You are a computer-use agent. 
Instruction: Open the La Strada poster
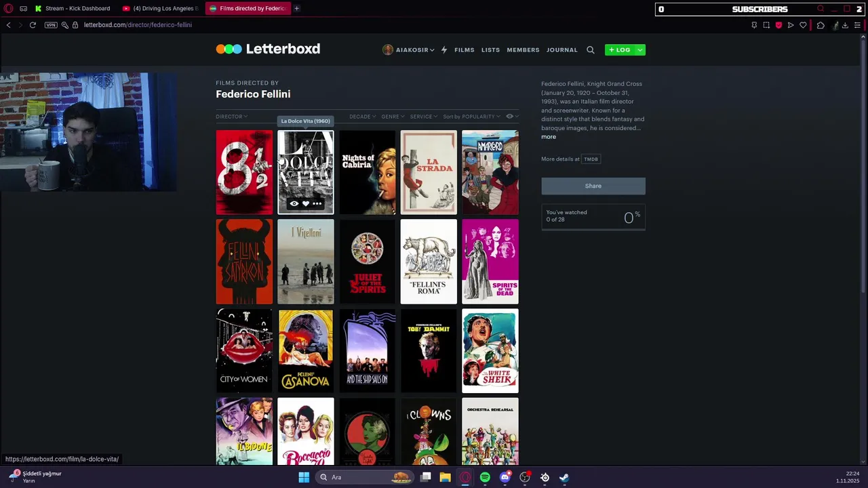tap(429, 172)
